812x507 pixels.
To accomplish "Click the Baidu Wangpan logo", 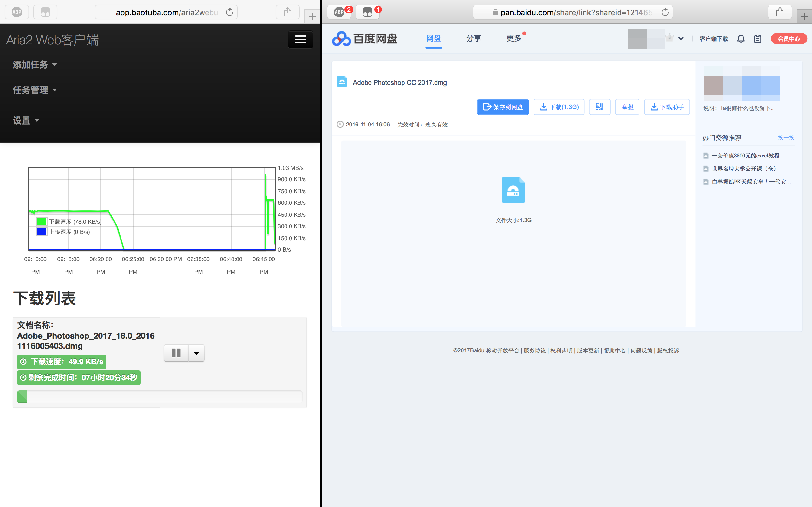I will (x=365, y=39).
